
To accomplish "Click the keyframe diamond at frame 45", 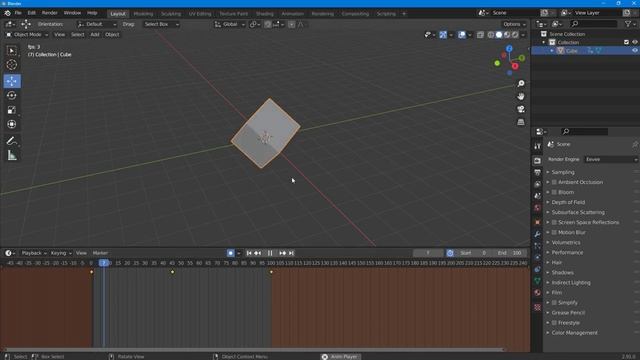I will tap(172, 272).
